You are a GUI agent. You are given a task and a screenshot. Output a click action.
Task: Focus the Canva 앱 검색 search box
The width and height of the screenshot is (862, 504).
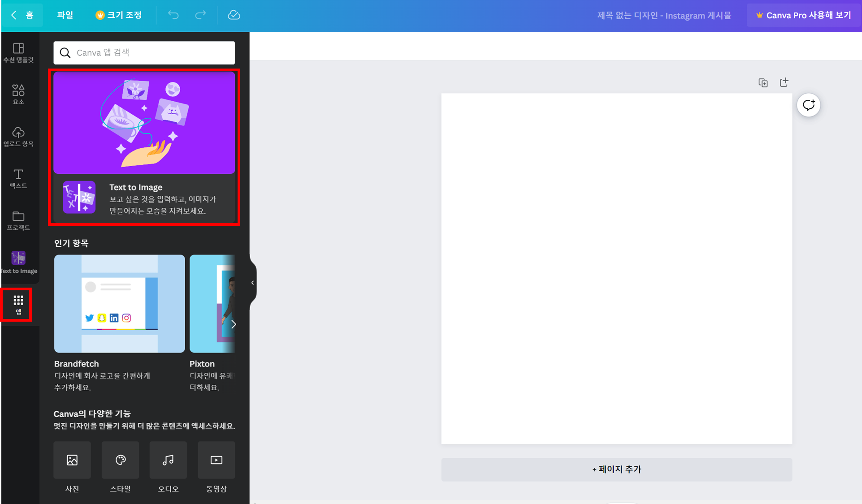144,53
